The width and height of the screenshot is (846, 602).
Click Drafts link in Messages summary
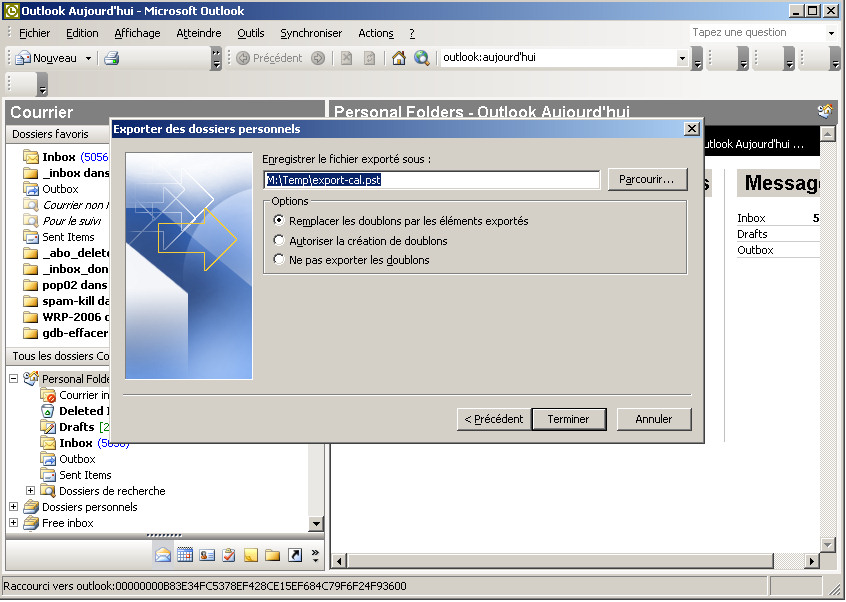752,234
